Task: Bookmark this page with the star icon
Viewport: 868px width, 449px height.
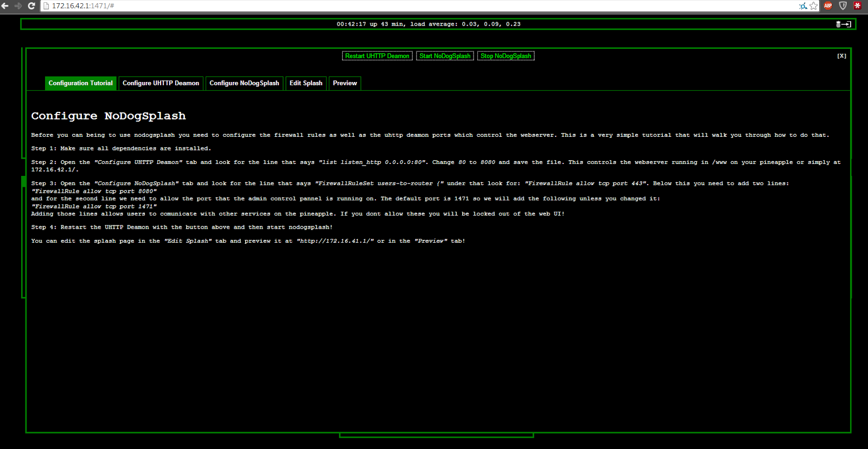Action: pos(814,6)
